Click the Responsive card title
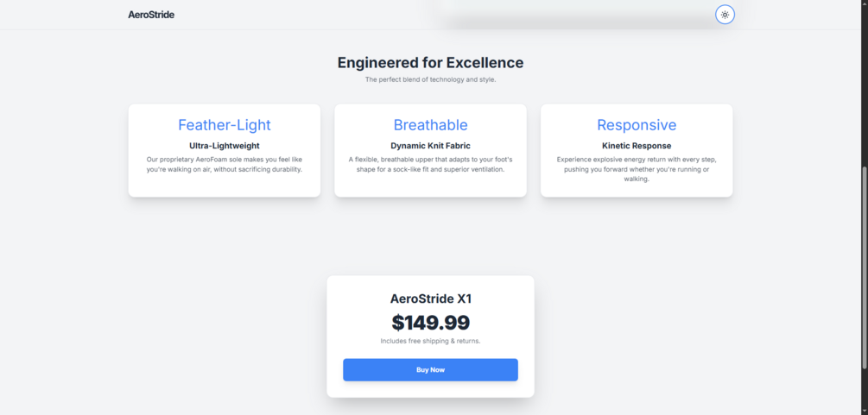Viewport: 868px width, 415px height. coord(637,125)
